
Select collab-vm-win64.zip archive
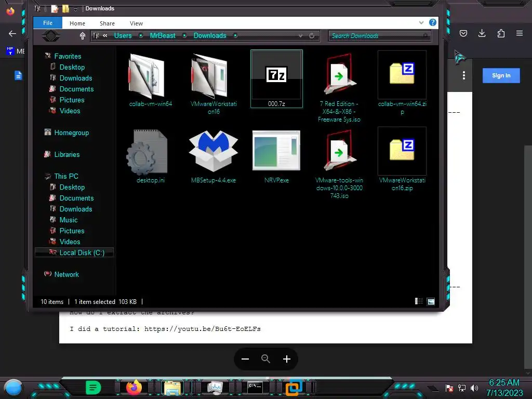[402, 84]
